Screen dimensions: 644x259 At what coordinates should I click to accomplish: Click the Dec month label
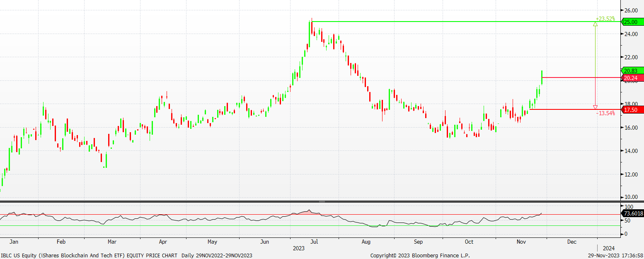[x=571, y=242]
